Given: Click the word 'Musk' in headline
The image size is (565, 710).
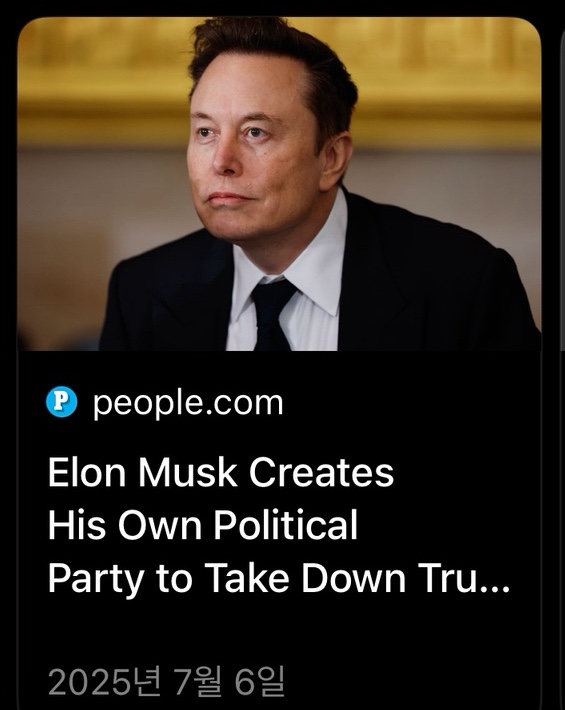Looking at the screenshot, I should [187, 472].
